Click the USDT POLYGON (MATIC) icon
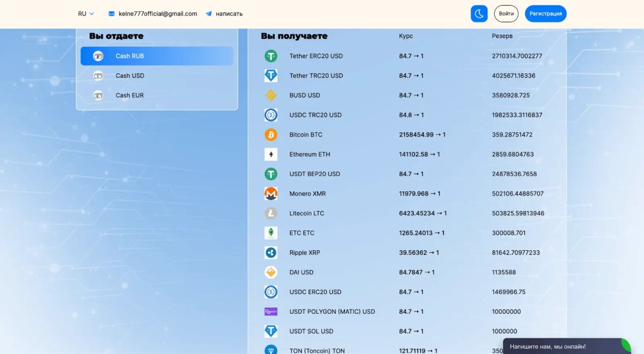This screenshot has width=644, height=354. tap(270, 312)
